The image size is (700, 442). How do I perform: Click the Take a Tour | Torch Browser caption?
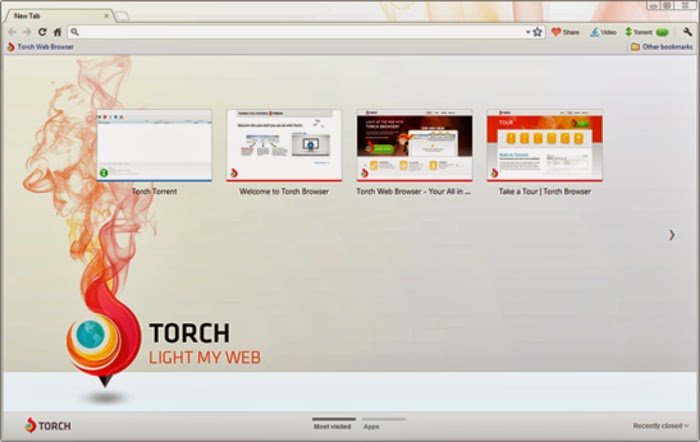point(545,192)
